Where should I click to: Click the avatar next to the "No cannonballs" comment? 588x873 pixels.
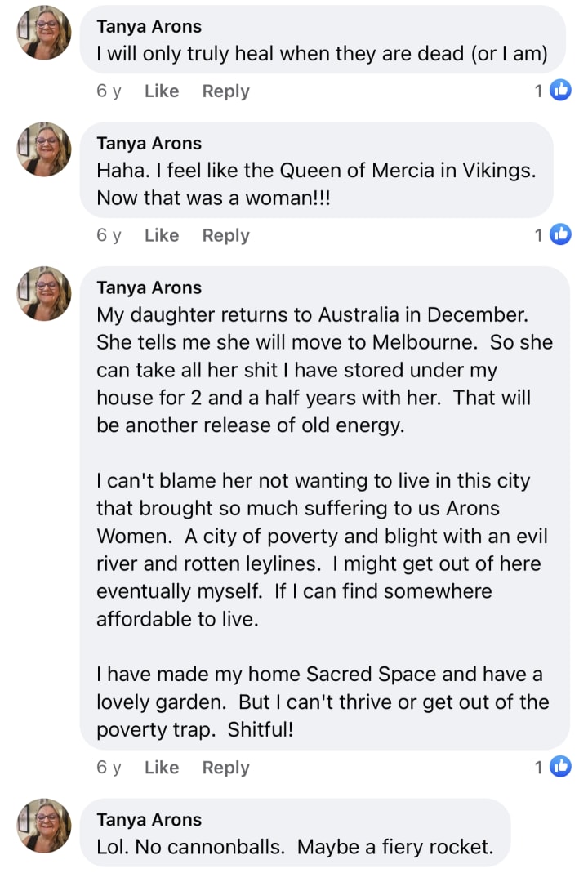(x=44, y=826)
